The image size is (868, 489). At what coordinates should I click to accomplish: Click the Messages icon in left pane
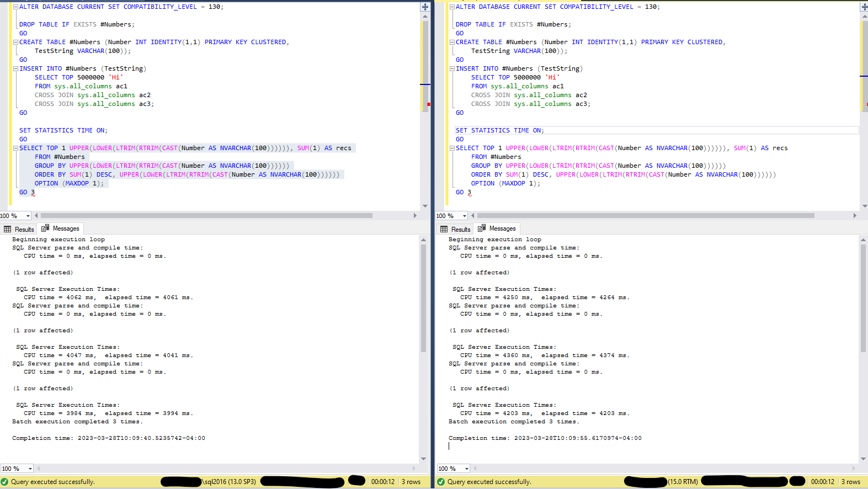click(x=45, y=228)
